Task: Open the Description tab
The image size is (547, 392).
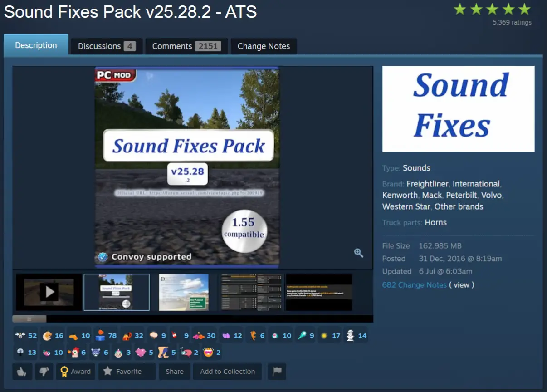Action: (36, 45)
